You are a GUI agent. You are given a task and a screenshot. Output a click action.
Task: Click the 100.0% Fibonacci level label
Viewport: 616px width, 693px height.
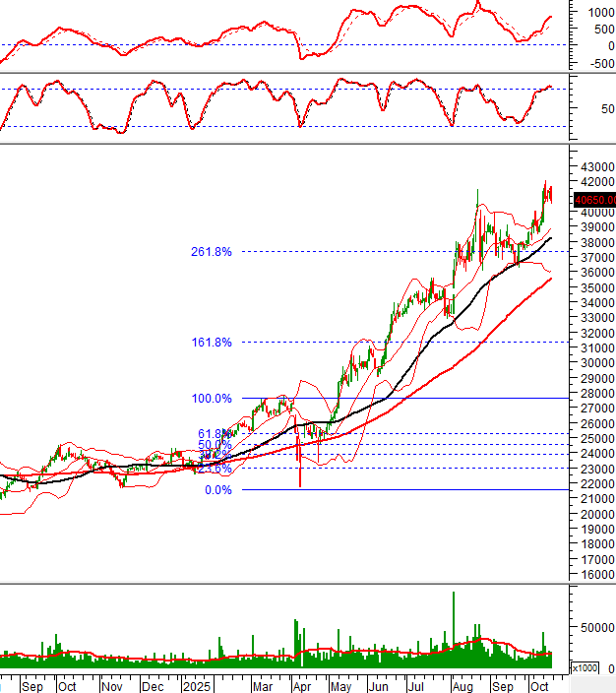pyautogui.click(x=212, y=399)
